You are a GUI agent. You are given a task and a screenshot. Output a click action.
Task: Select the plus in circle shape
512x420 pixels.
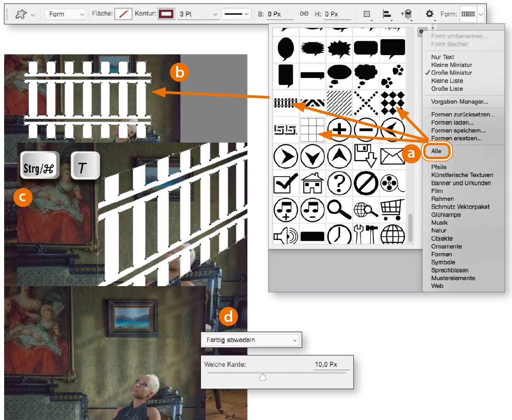(339, 130)
